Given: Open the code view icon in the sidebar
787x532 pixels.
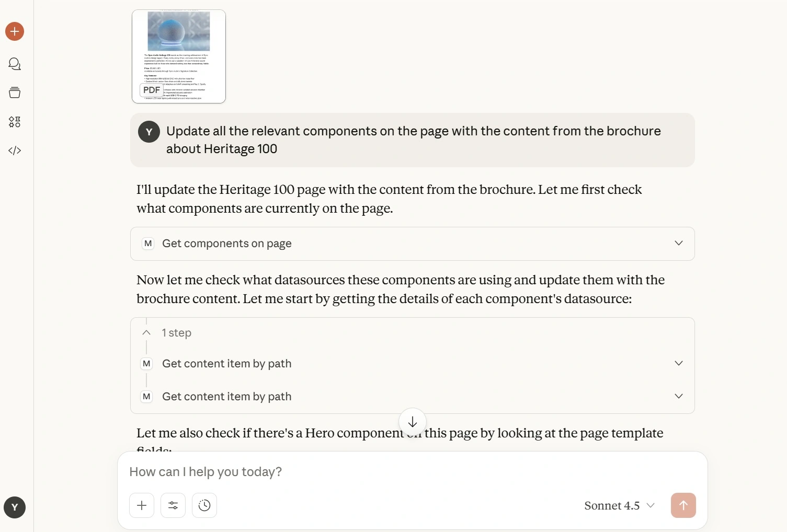Looking at the screenshot, I should pos(14,150).
